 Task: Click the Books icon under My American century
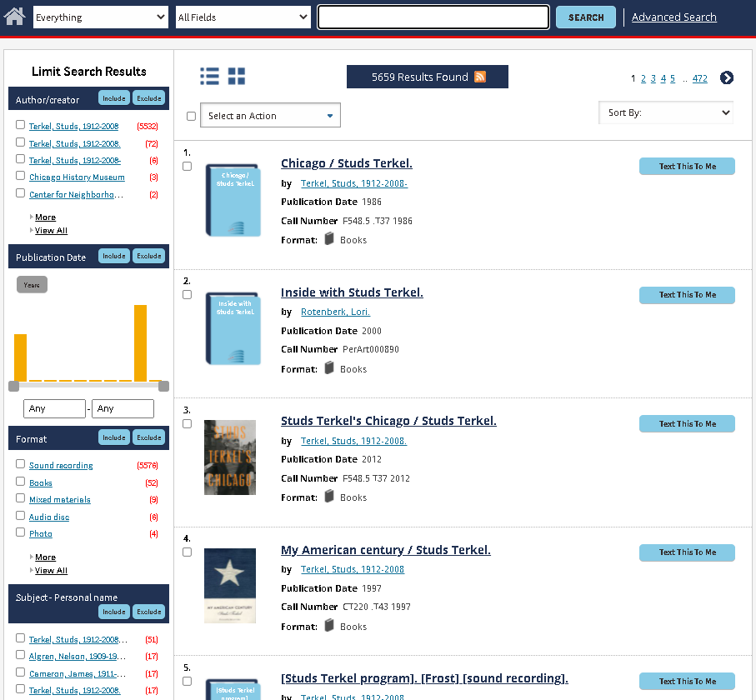[328, 626]
